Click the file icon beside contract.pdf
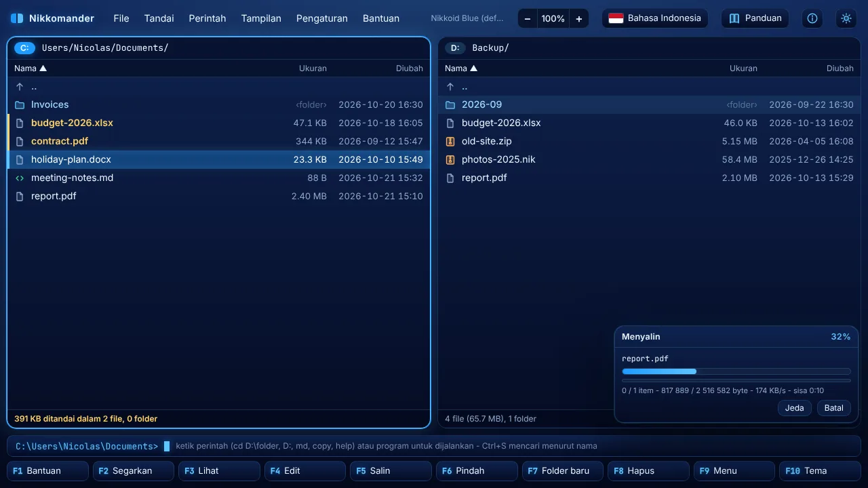 [x=20, y=142]
